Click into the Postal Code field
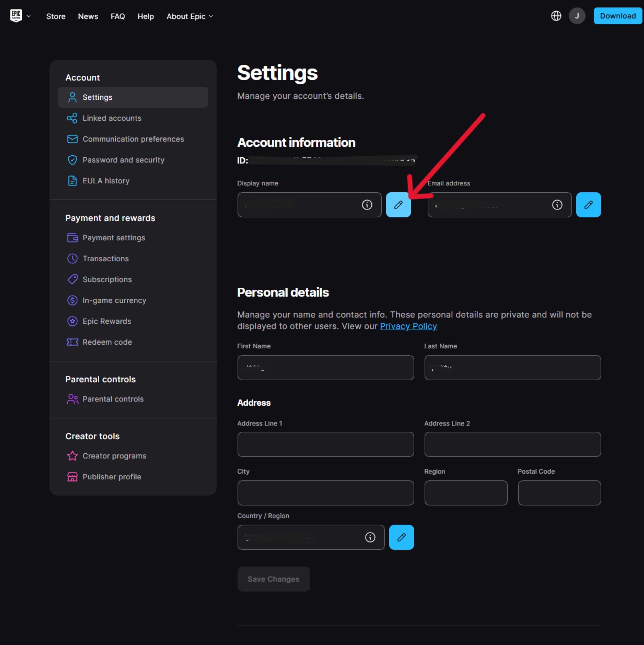Viewport: 644px width, 645px height. (559, 493)
